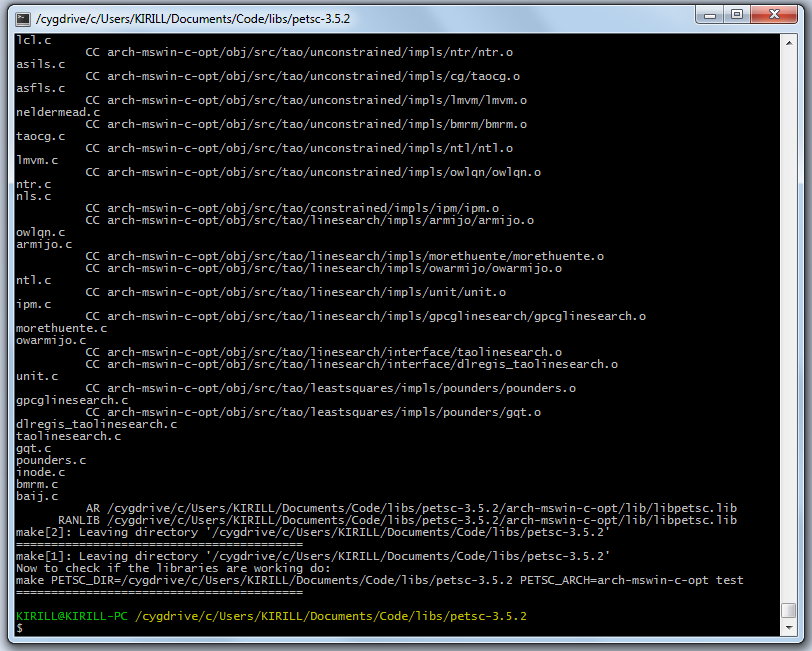Viewport: 812px width, 651px height.
Task: Click the CC line ending in dlregis_taolinesearch.o
Action: point(352,364)
